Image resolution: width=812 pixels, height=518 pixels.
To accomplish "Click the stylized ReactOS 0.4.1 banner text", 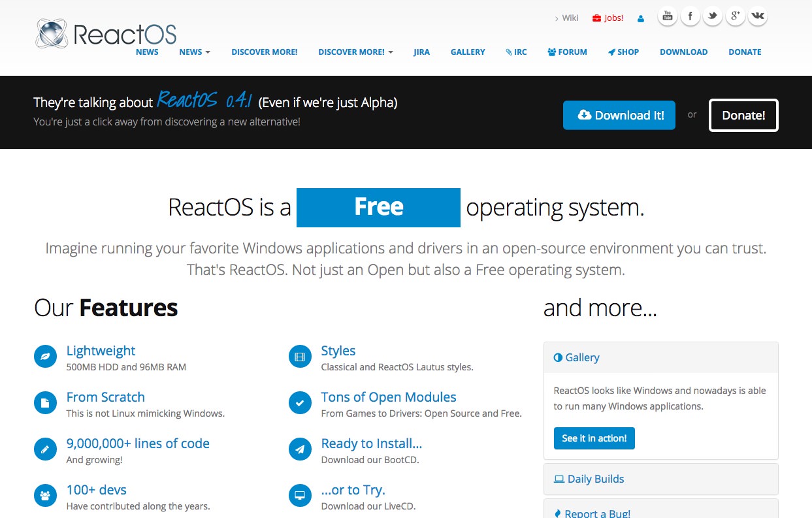I will pos(204,101).
